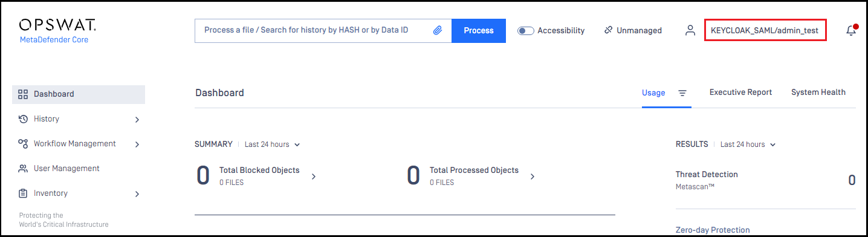Click the blue Process button
The height and width of the screenshot is (237, 868).
click(x=479, y=30)
